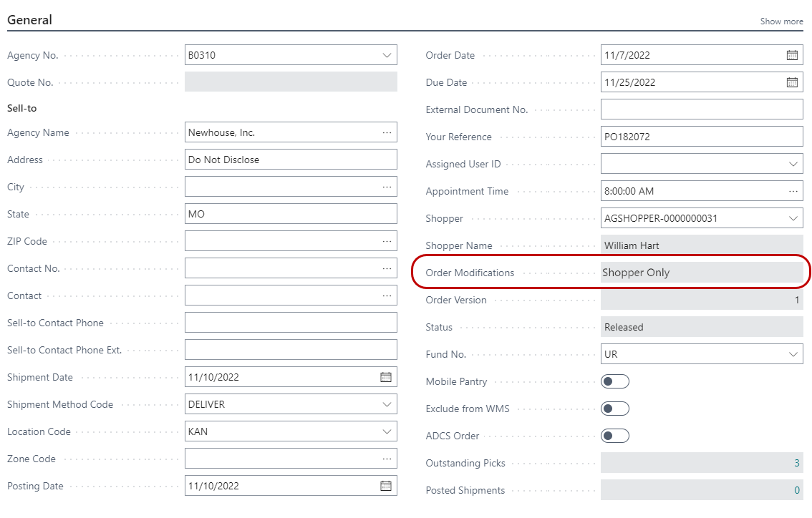Image resolution: width=812 pixels, height=518 pixels.
Task: Open the Shipment Date calendar icon
Action: pyautogui.click(x=386, y=377)
